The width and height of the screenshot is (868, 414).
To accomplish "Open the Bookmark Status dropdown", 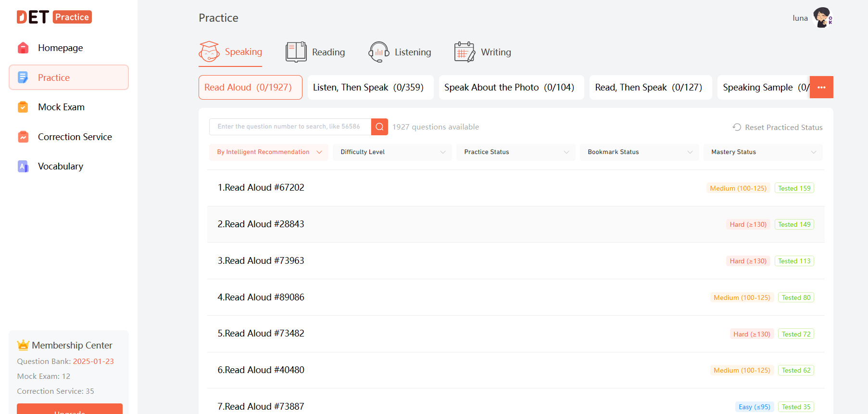I will point(640,152).
